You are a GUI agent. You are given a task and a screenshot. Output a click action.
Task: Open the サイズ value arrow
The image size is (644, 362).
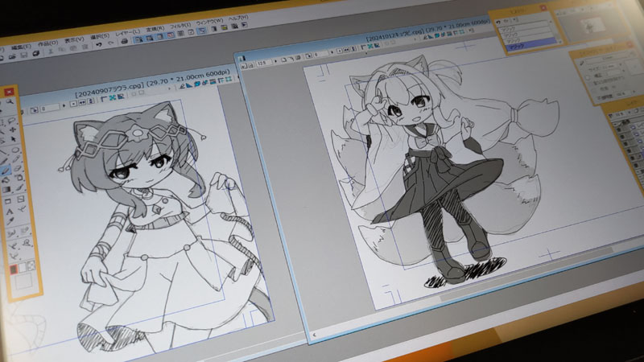point(621,66)
